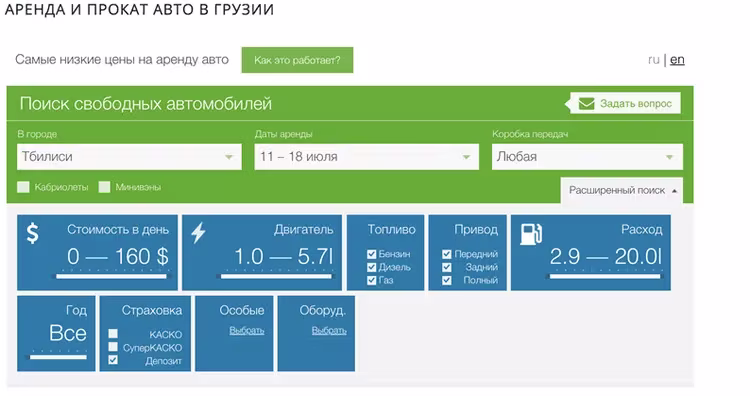
Task: Click the Привод panel heading
Action: click(x=476, y=230)
